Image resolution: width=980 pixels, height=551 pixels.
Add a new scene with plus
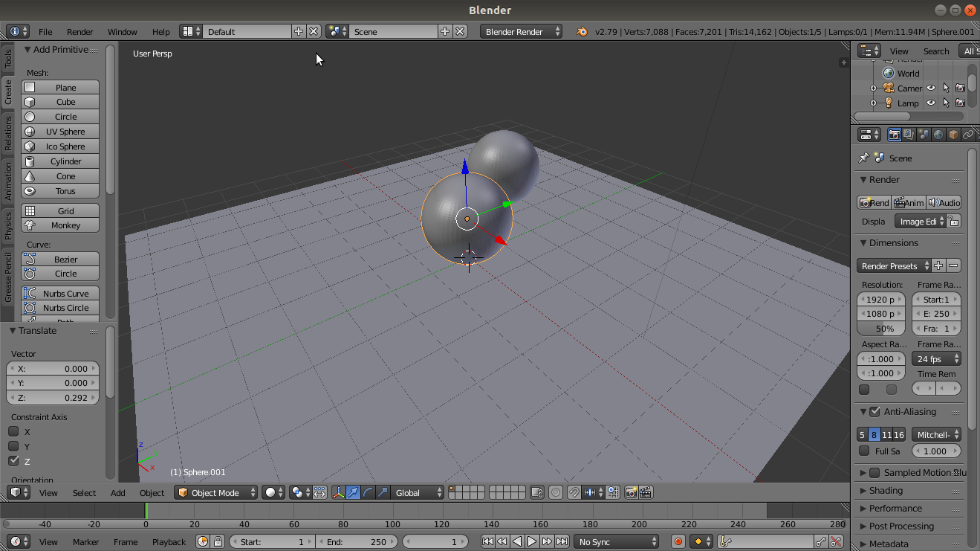tap(445, 31)
